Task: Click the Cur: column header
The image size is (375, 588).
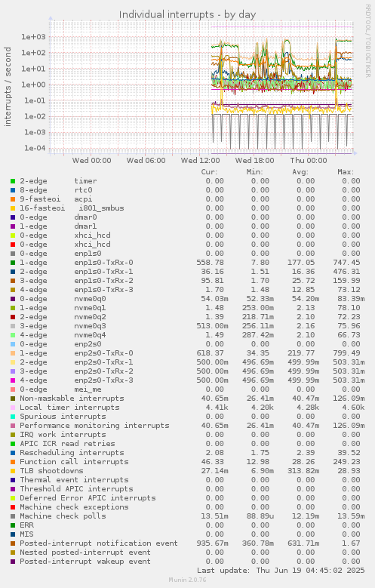Action: click(209, 172)
